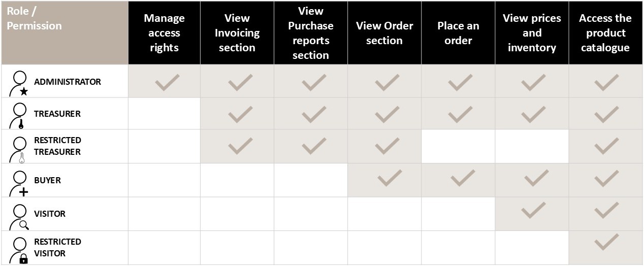The image size is (644, 266).
Task: Click Restricted Treasurer's empty Place an order cell
Action: 458,146
